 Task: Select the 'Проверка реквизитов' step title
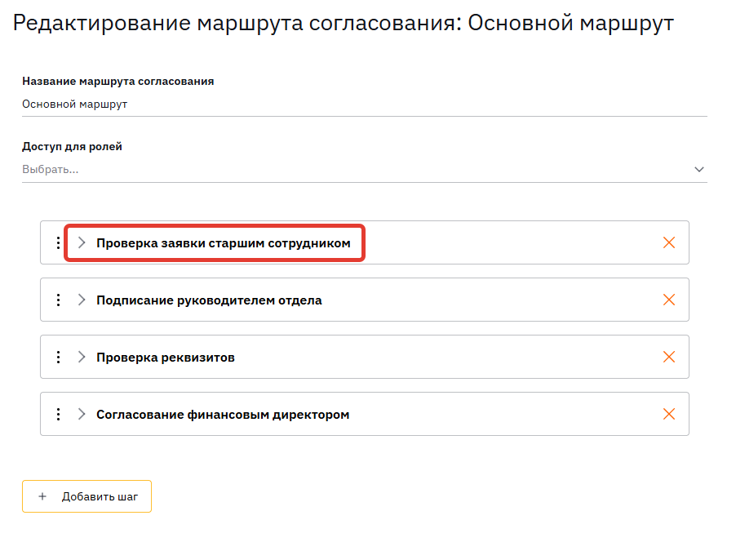tap(166, 358)
